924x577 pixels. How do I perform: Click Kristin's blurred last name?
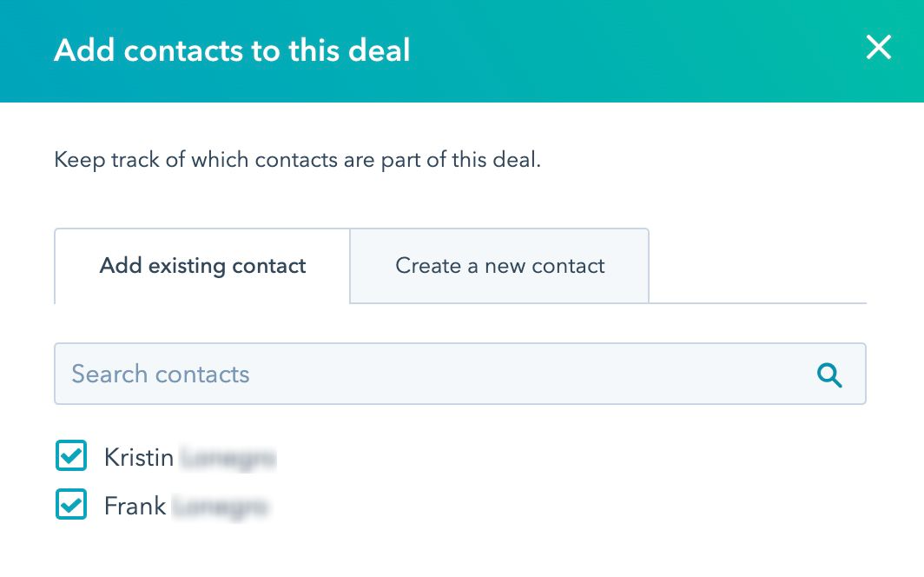tap(228, 457)
